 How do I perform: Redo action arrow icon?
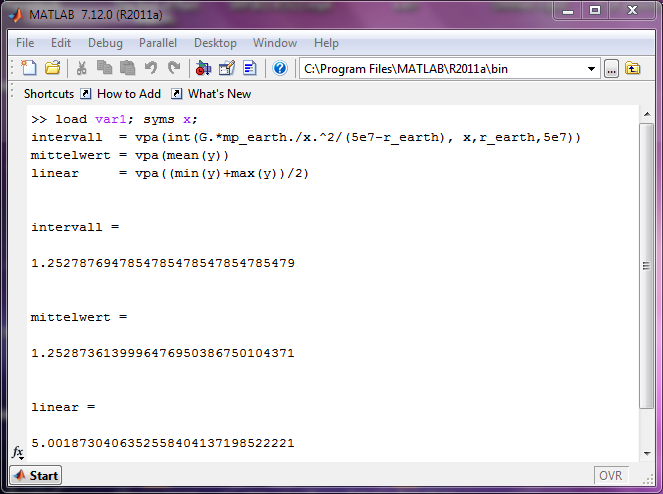(x=174, y=68)
